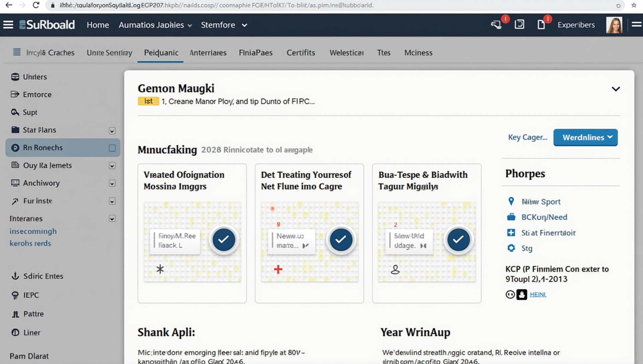
Task: Check the box next to Rn Ronechs
Action: pyautogui.click(x=112, y=148)
